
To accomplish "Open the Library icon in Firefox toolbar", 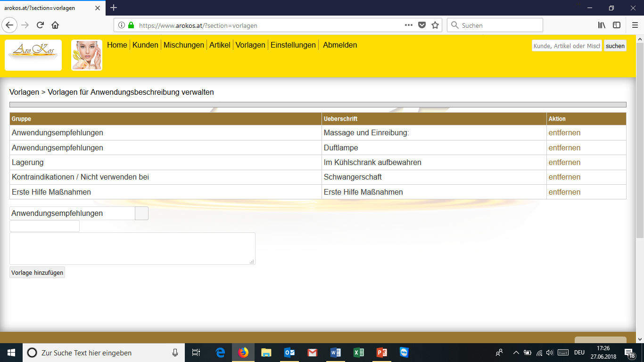I will tap(602, 25).
